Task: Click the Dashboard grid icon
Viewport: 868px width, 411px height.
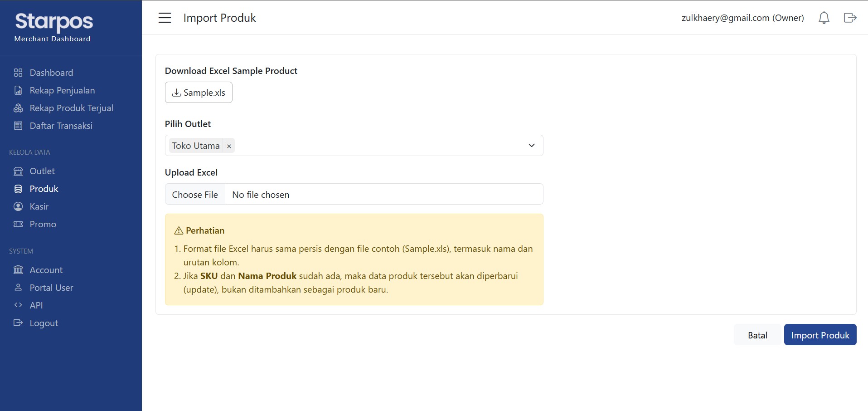Action: point(18,73)
